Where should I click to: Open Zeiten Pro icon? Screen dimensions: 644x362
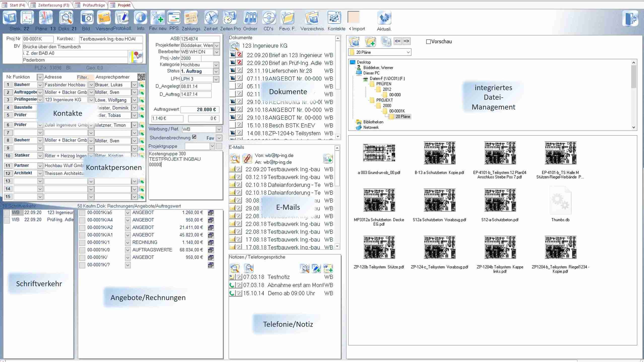(x=230, y=18)
